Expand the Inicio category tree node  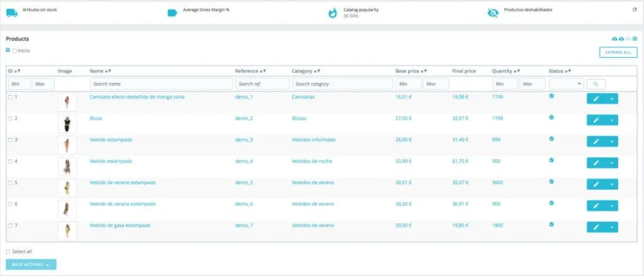pyautogui.click(x=8, y=50)
